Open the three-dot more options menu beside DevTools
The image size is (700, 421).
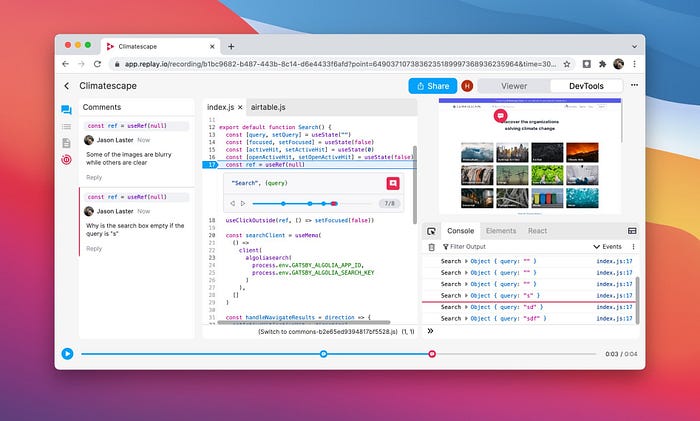[633, 86]
